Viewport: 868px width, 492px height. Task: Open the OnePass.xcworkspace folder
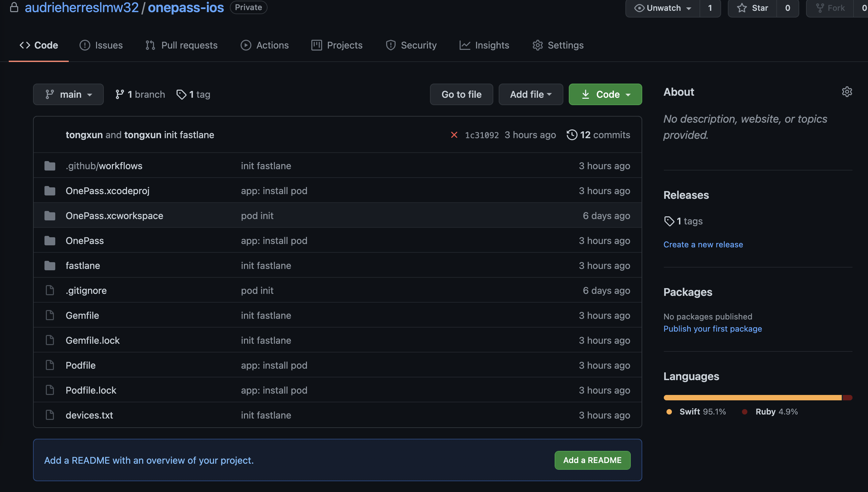114,216
